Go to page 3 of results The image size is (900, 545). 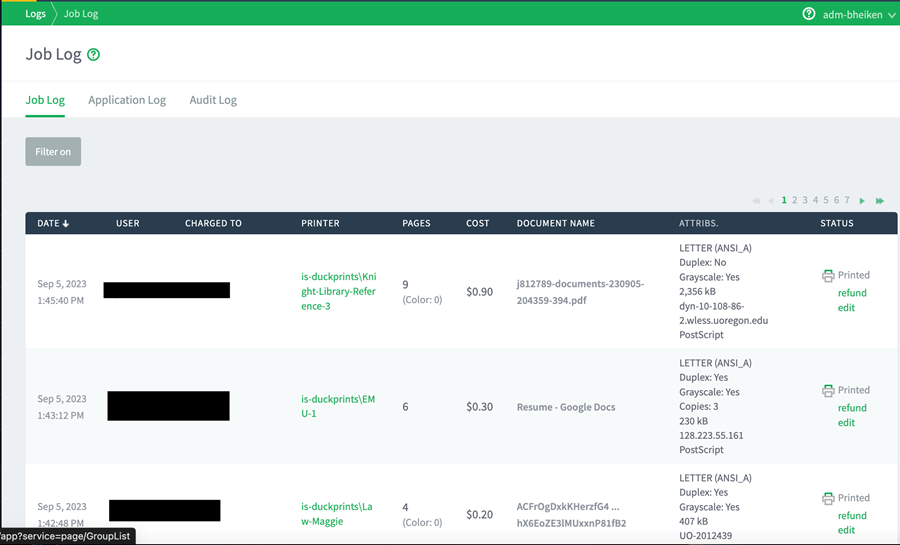tap(805, 200)
